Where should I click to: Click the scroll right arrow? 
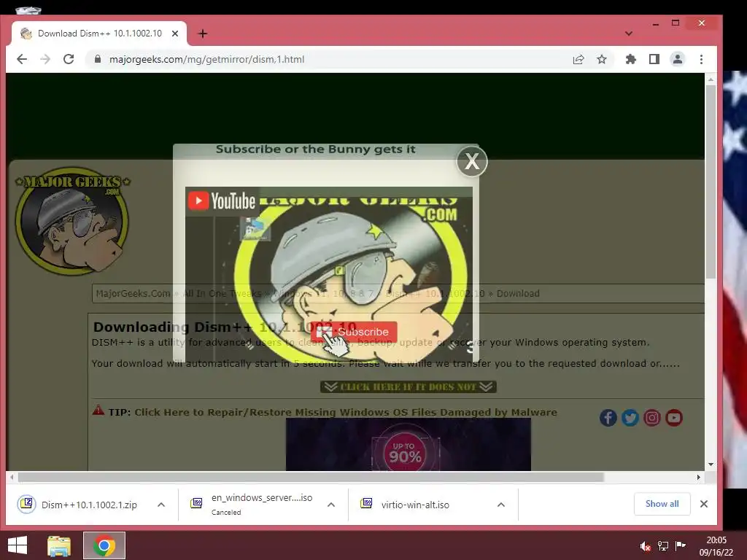click(x=698, y=477)
